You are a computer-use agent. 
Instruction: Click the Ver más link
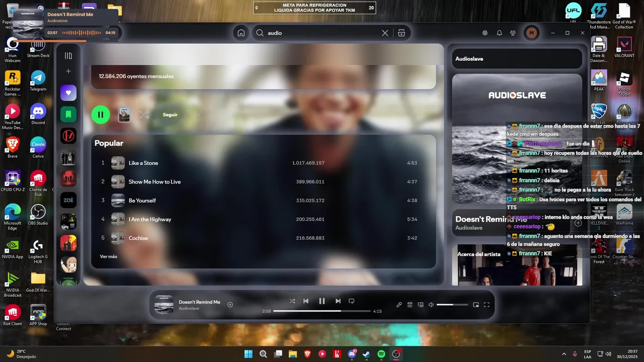tap(108, 256)
